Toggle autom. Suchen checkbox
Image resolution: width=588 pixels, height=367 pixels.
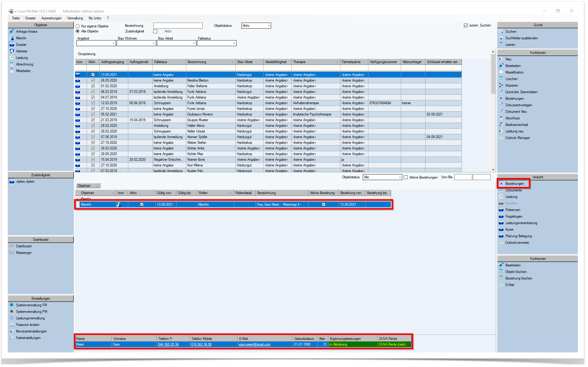click(x=466, y=26)
